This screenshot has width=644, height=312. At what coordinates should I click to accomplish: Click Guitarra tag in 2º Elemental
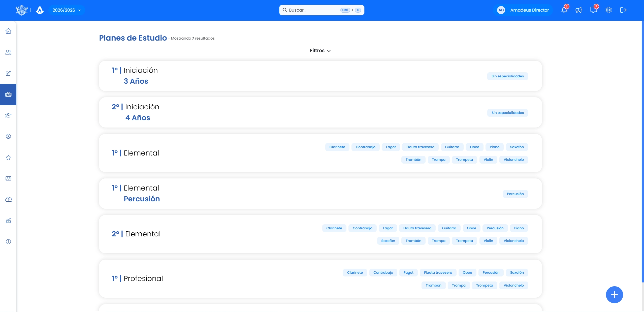pyautogui.click(x=449, y=228)
